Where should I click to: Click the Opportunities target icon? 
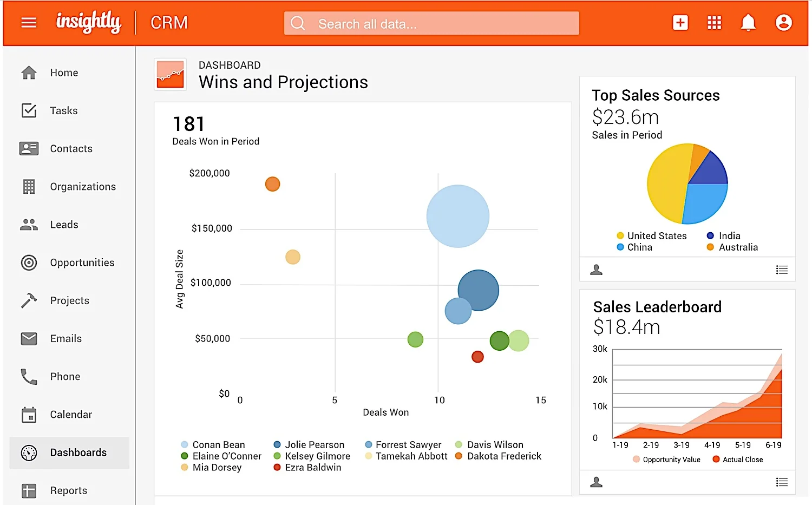(x=29, y=263)
